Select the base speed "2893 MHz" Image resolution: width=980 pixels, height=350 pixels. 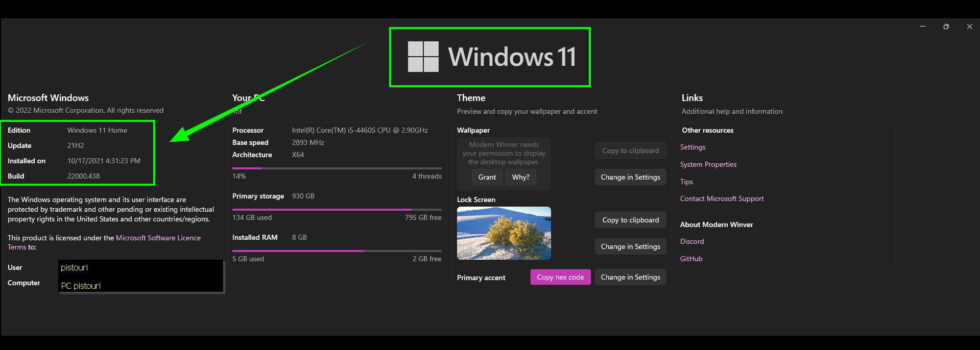(x=308, y=142)
